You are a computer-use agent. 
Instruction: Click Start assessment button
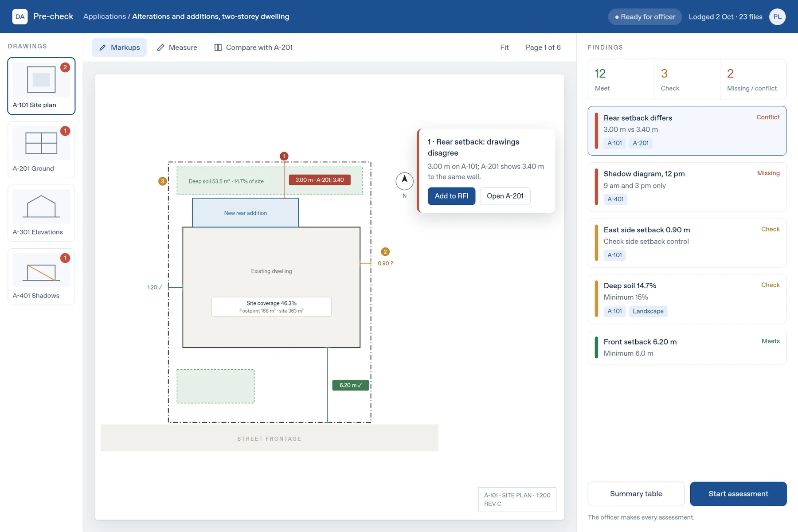pyautogui.click(x=738, y=494)
